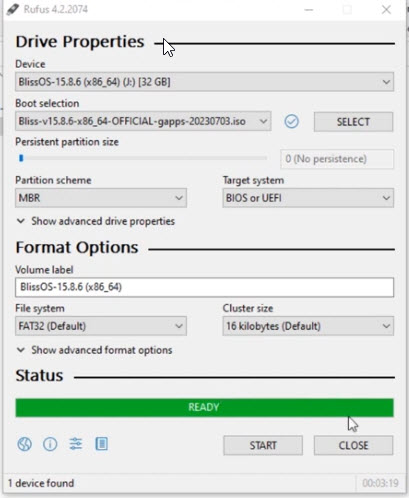Open the Partition scheme MBR dropdown

tap(101, 198)
